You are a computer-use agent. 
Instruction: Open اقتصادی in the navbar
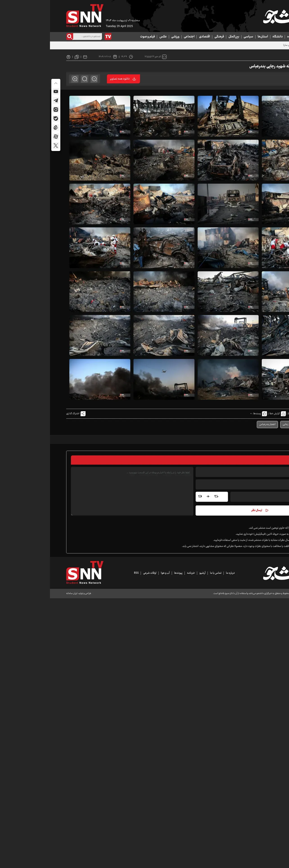tap(205, 36)
